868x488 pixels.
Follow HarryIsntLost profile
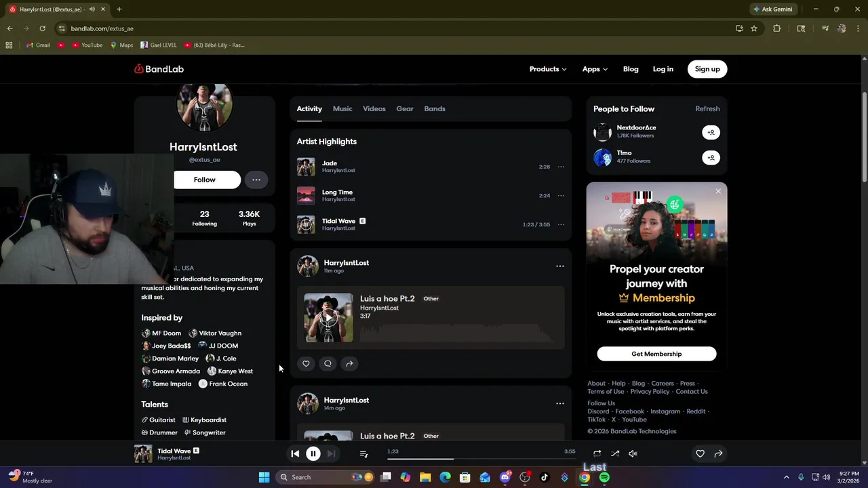coord(205,180)
